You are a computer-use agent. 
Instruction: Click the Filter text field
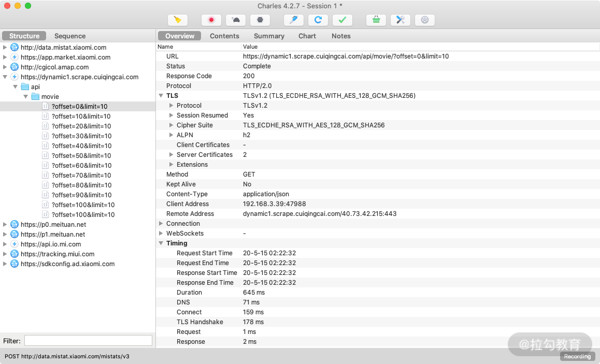pos(88,340)
